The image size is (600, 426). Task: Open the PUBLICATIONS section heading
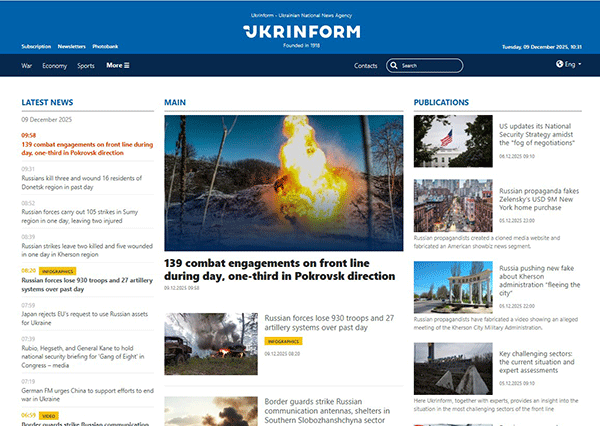point(441,102)
